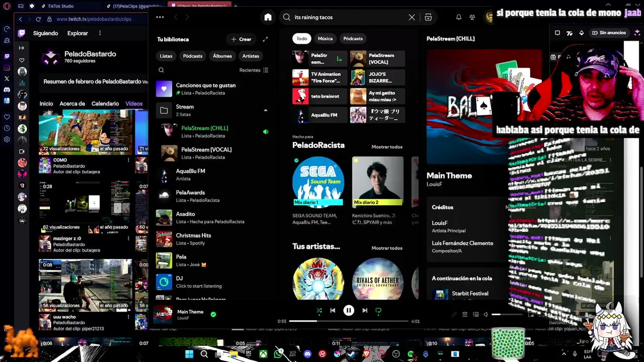Screen dimensions: 644x362
Task: Pause the current track
Action: 349,311
